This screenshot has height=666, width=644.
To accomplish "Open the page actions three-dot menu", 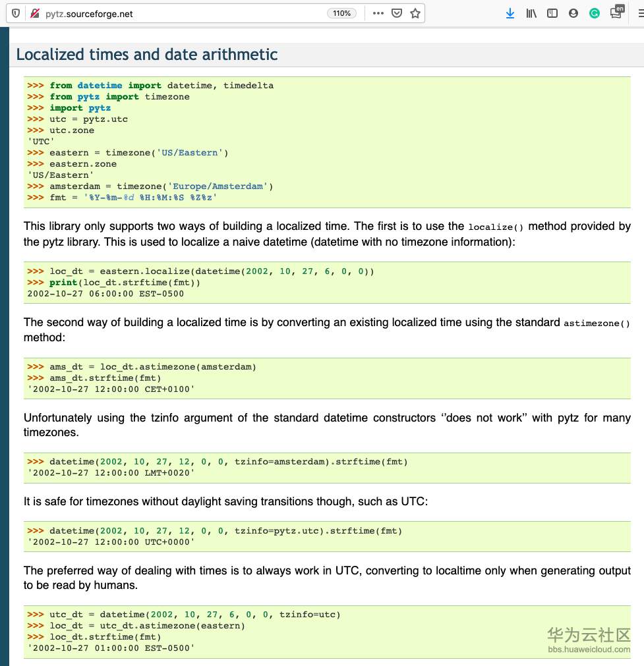I will [378, 14].
